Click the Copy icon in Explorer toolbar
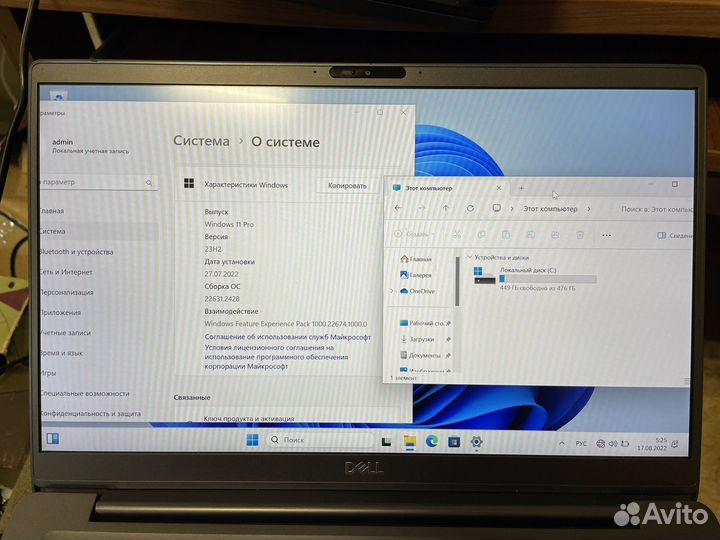Image resolution: width=720 pixels, height=540 pixels. 481,235
